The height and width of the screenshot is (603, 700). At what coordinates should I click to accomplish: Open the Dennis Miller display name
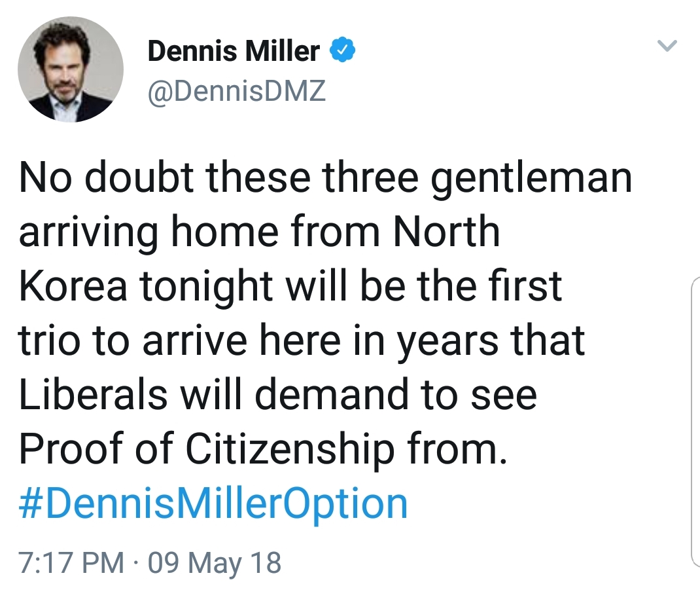tap(234, 50)
